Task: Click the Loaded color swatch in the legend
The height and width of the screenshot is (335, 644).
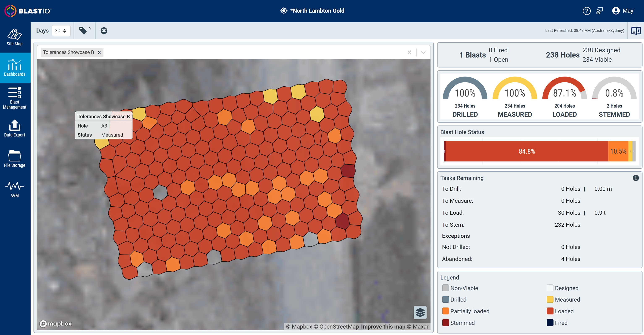Action: pos(550,311)
